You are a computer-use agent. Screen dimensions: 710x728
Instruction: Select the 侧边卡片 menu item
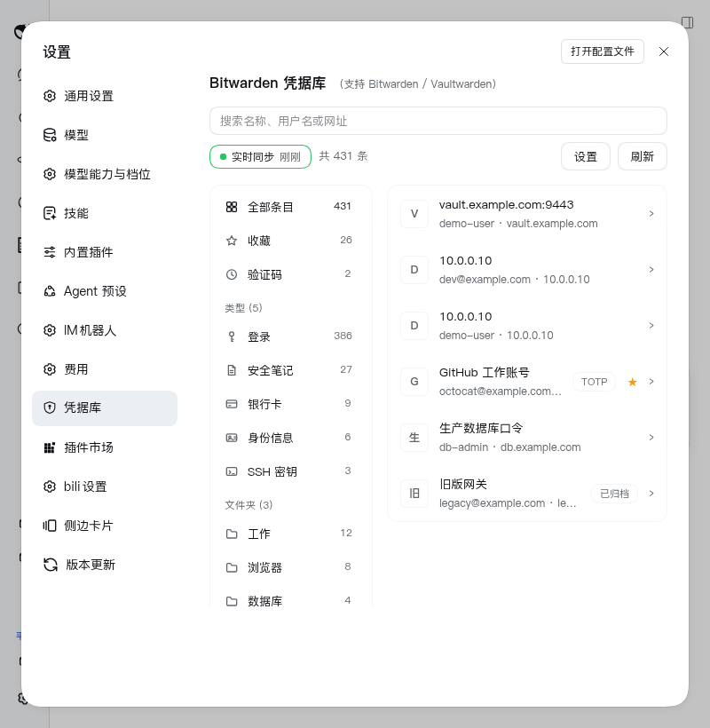coord(105,526)
